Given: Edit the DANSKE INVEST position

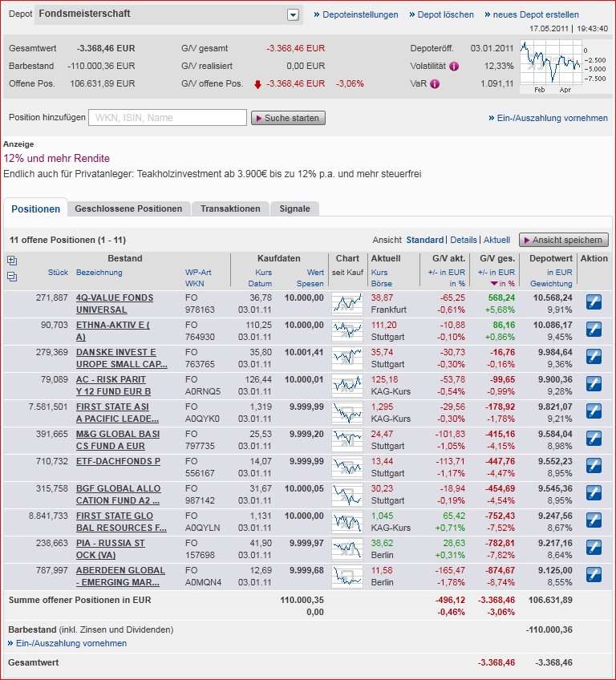Looking at the screenshot, I should (x=594, y=357).
